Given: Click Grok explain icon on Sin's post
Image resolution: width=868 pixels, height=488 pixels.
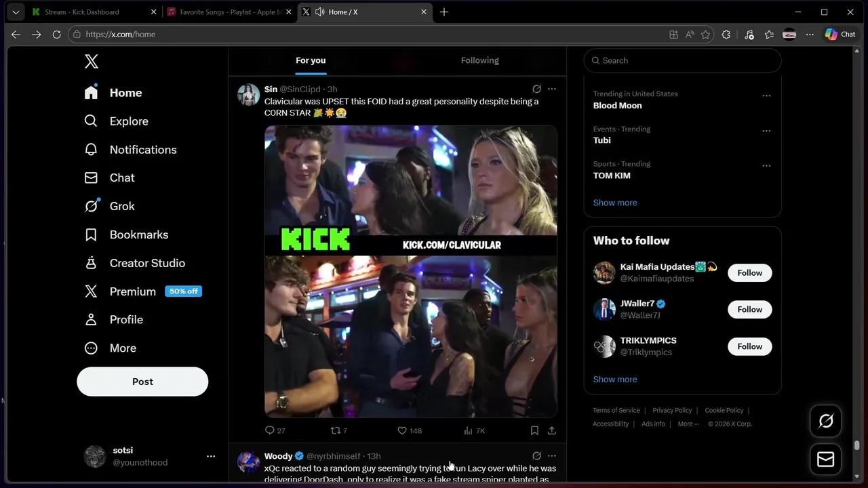Looking at the screenshot, I should coord(536,89).
